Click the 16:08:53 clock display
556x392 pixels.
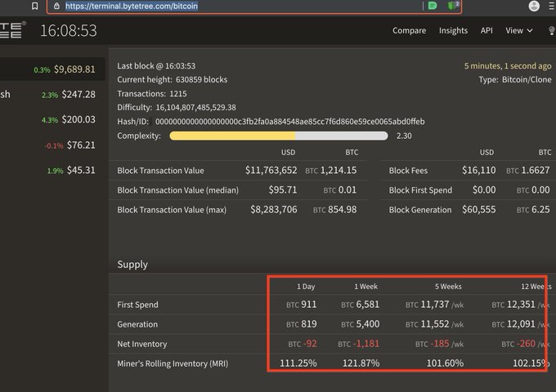pyautogui.click(x=69, y=30)
